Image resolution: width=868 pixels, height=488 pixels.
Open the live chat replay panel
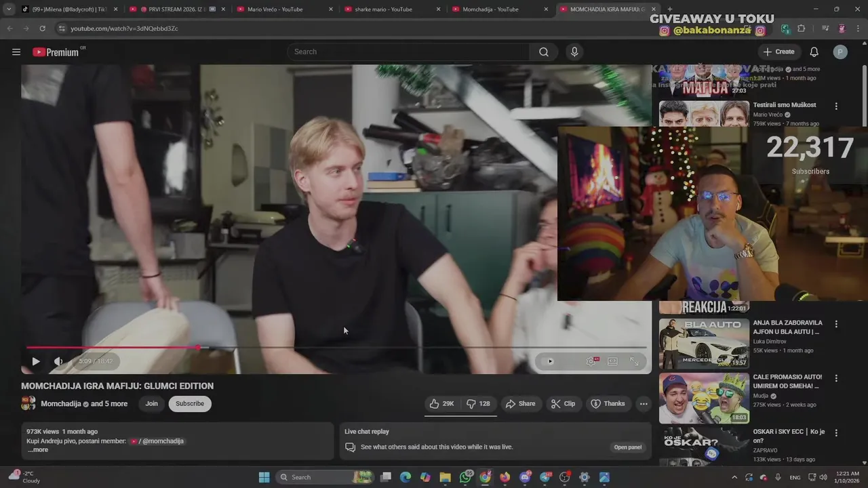627,447
